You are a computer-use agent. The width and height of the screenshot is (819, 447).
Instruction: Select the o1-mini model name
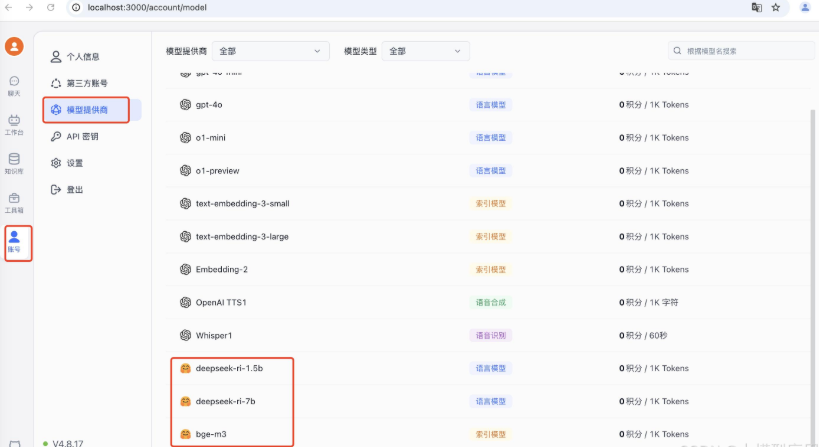[210, 137]
